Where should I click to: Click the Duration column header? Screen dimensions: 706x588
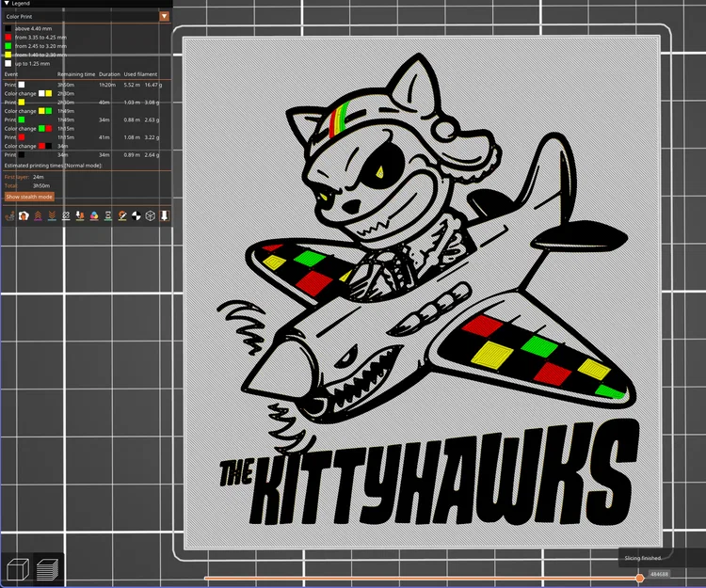coord(109,74)
